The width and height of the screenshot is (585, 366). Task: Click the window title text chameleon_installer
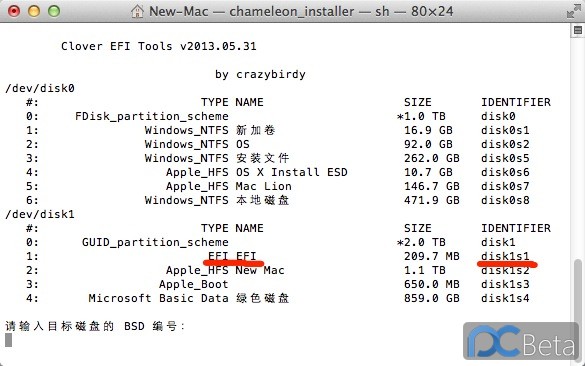[x=291, y=12]
